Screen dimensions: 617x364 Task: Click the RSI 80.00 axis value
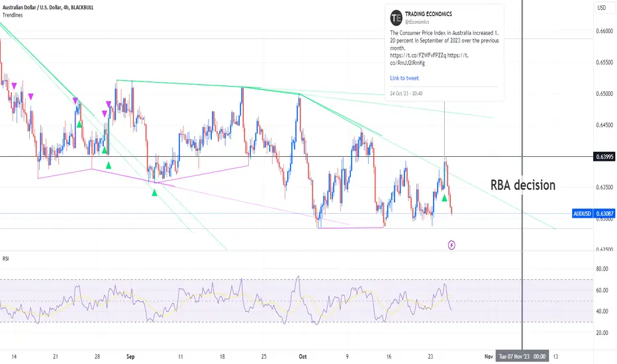coord(602,269)
